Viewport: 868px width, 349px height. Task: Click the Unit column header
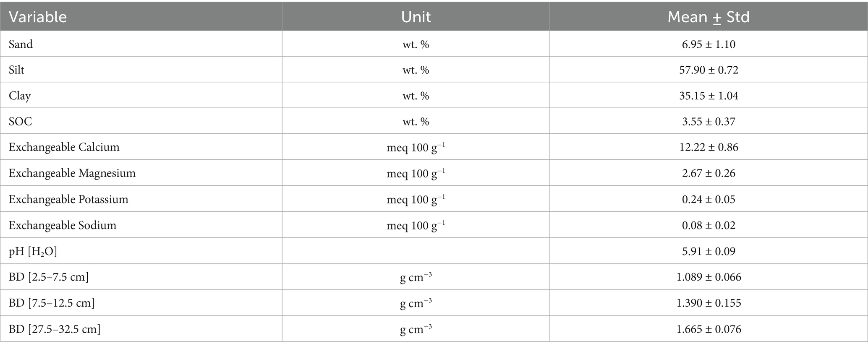point(416,17)
